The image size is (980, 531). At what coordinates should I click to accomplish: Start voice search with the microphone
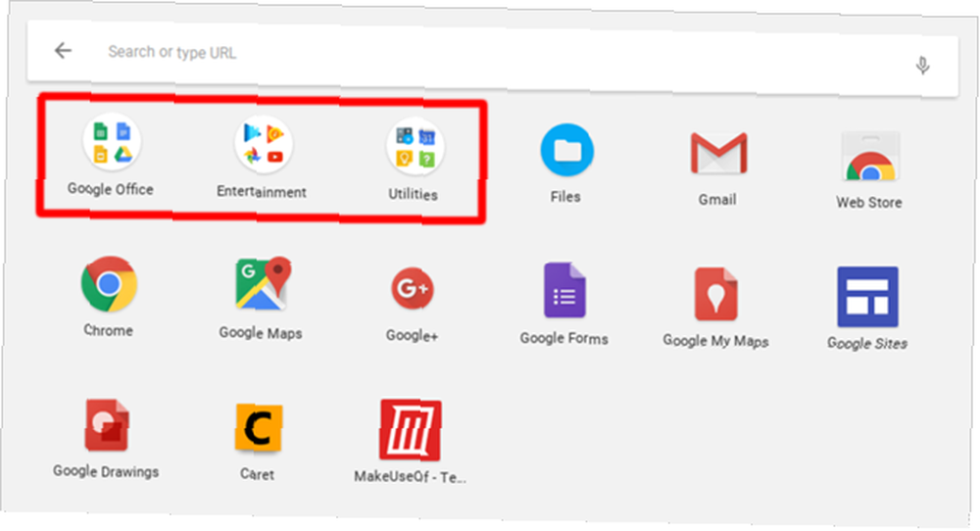(922, 65)
